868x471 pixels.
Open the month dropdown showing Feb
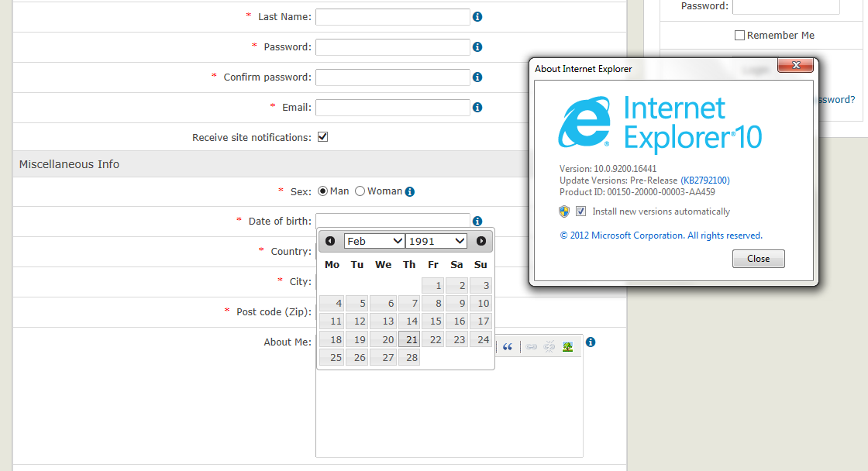pos(374,241)
